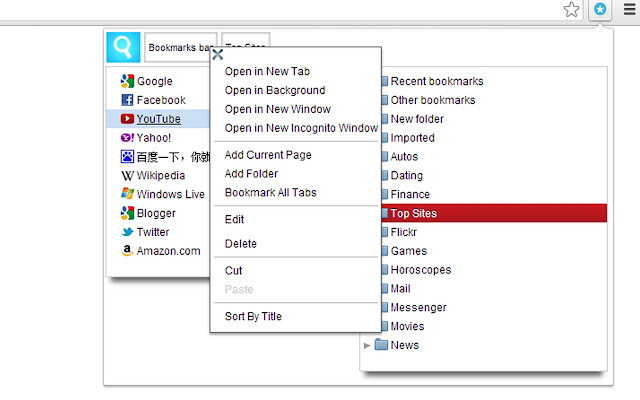The image size is (640, 400).
Task: Click the Twitter bird favicon
Action: click(x=127, y=232)
